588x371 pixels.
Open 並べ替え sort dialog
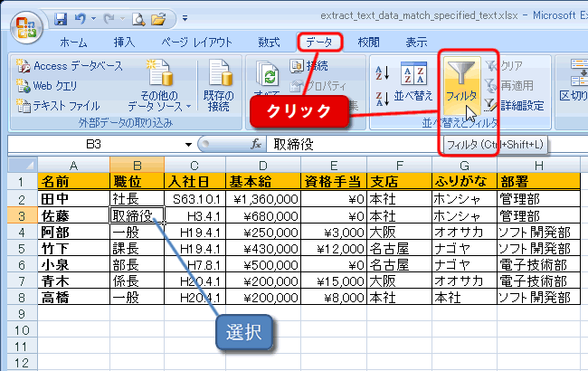coord(413,81)
